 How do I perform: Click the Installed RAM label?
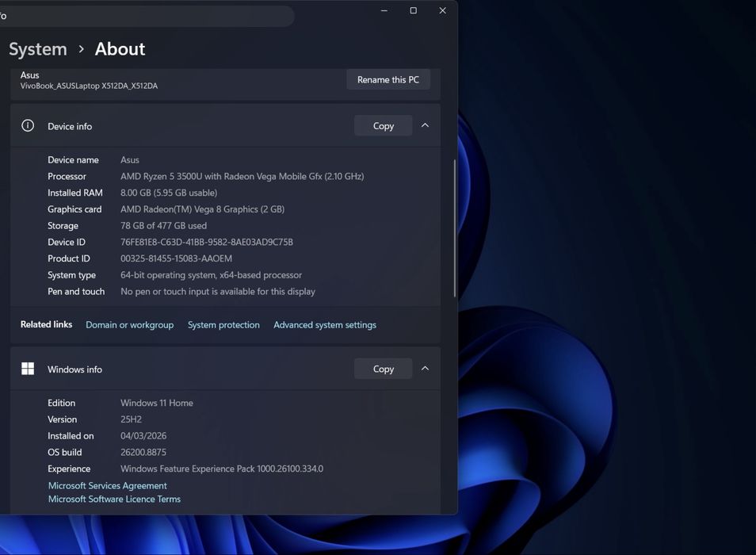click(75, 193)
